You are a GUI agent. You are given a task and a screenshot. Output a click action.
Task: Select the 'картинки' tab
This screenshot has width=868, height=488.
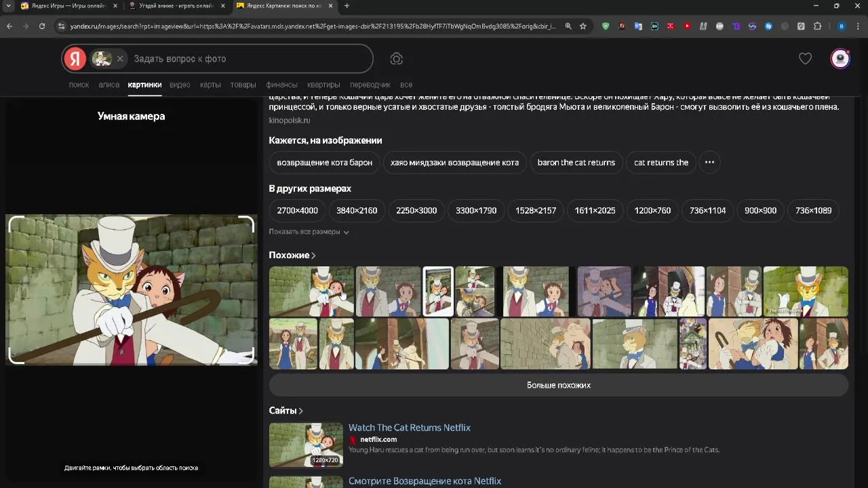pos(144,85)
